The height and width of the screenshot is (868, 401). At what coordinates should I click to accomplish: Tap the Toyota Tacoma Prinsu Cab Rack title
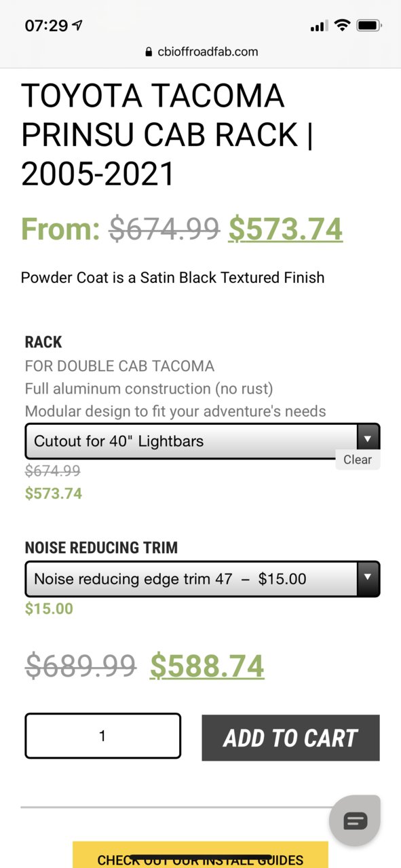click(168, 135)
